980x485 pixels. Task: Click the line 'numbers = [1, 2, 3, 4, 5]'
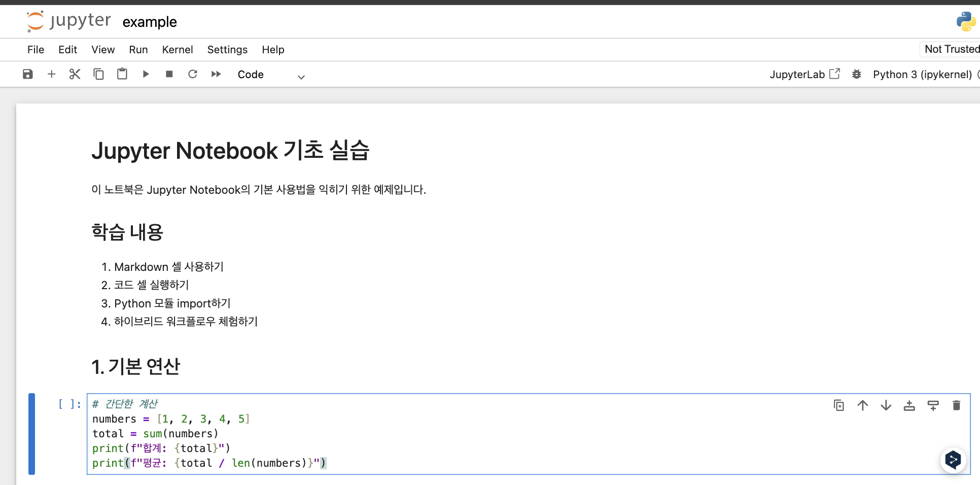click(171, 419)
